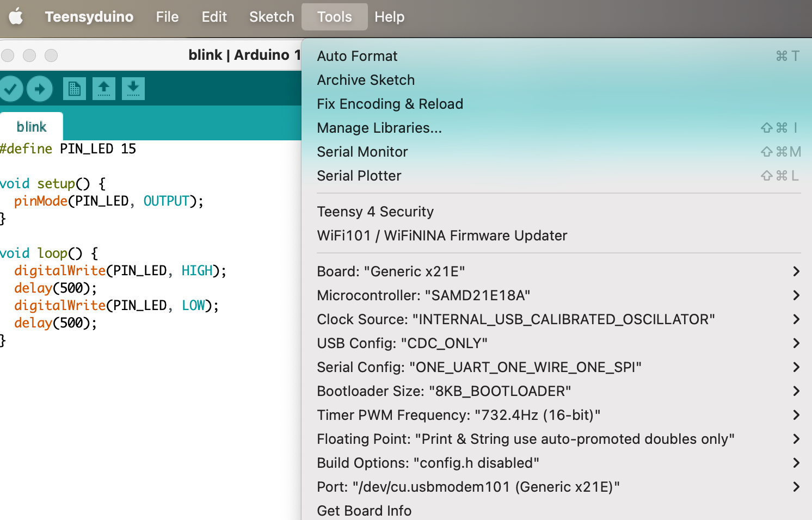
Task: Click the Save sketch down-arrow icon
Action: (x=133, y=89)
